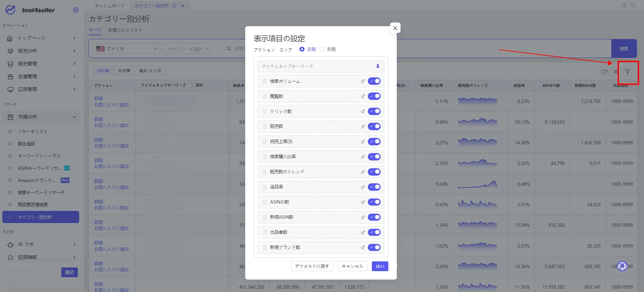Pin the 新規ブランド数 column

coord(363,247)
